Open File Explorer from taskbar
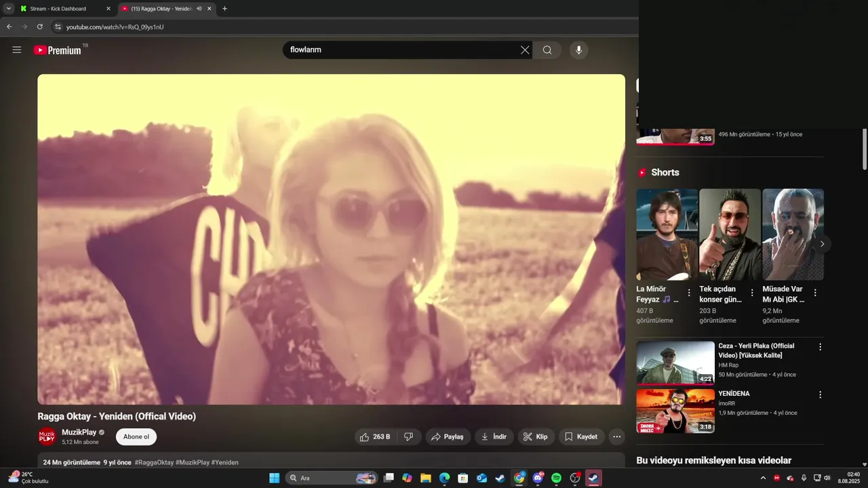Image resolution: width=868 pixels, height=488 pixels. tap(426, 478)
